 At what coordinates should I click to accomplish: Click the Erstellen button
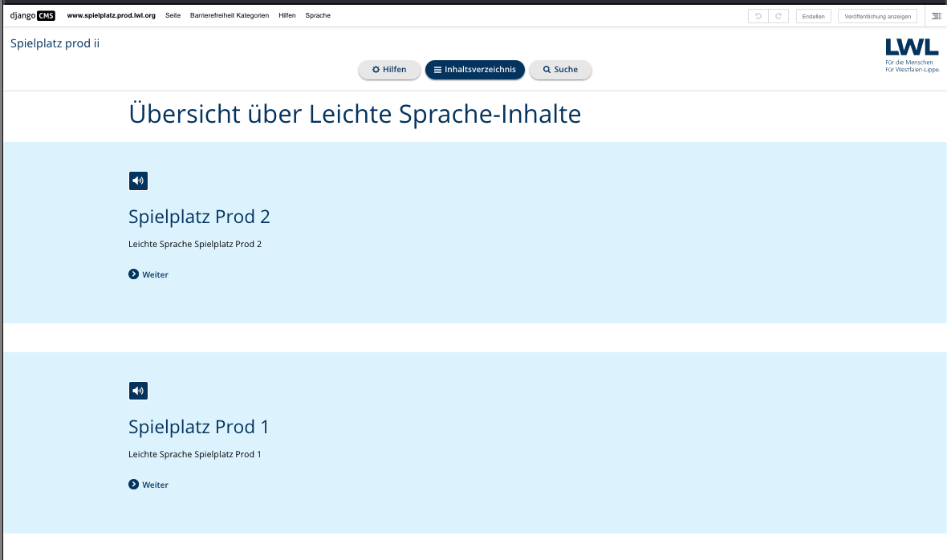(814, 16)
